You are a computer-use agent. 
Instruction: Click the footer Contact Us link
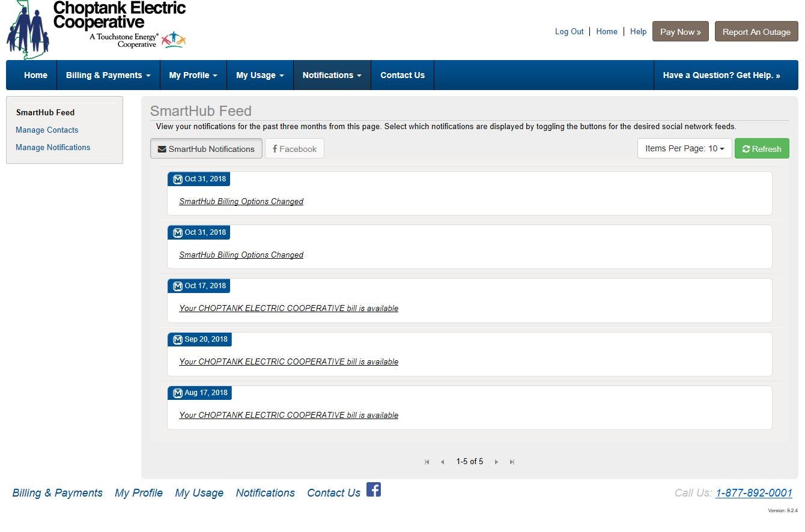pyautogui.click(x=333, y=493)
